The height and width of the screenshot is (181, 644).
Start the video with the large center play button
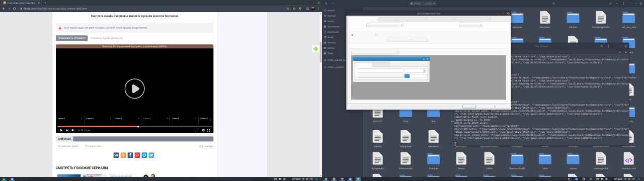coord(134,88)
